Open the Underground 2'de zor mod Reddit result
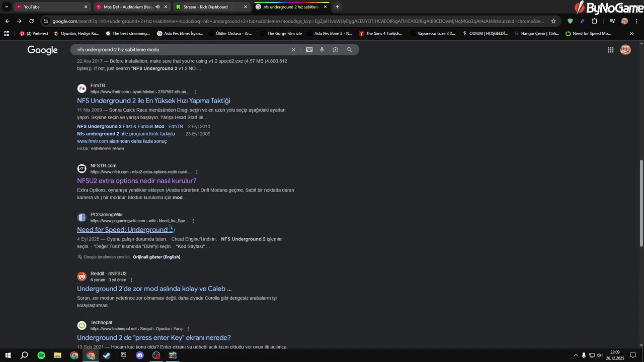This screenshot has height=362, width=644. coord(154,289)
